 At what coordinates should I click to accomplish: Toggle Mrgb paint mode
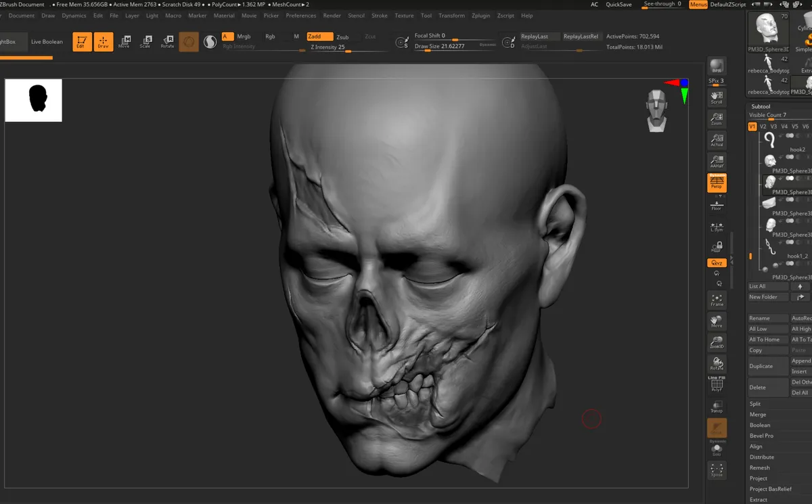click(x=244, y=37)
